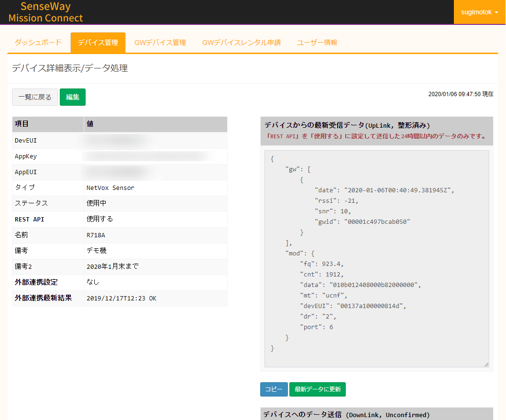Select the デバイス管理 tab
This screenshot has width=506, height=420.
click(x=98, y=43)
